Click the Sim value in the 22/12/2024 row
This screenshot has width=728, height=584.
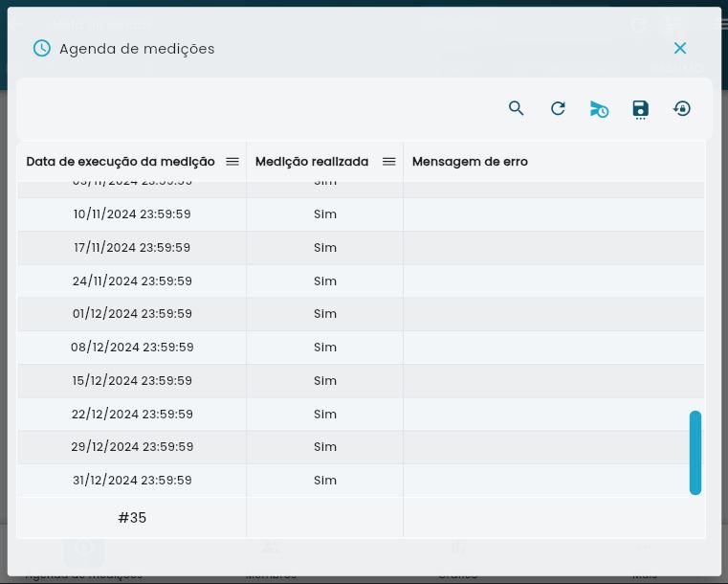tap(325, 414)
